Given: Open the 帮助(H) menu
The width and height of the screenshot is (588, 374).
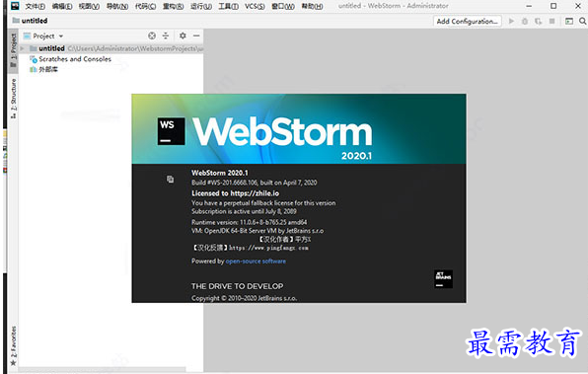Looking at the screenshot, I should (x=312, y=6).
